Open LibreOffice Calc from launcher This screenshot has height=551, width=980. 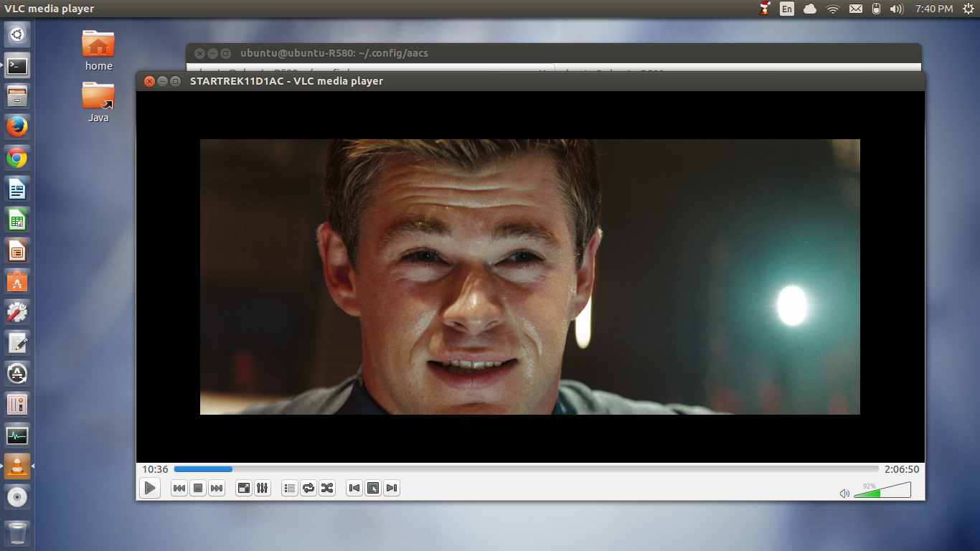[x=17, y=220]
